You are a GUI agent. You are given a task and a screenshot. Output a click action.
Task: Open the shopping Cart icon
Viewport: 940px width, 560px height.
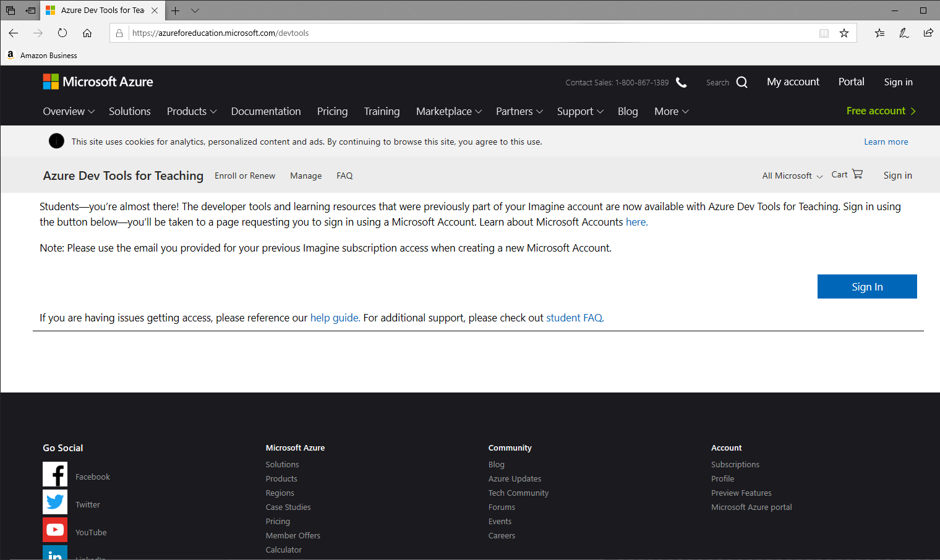tap(857, 174)
